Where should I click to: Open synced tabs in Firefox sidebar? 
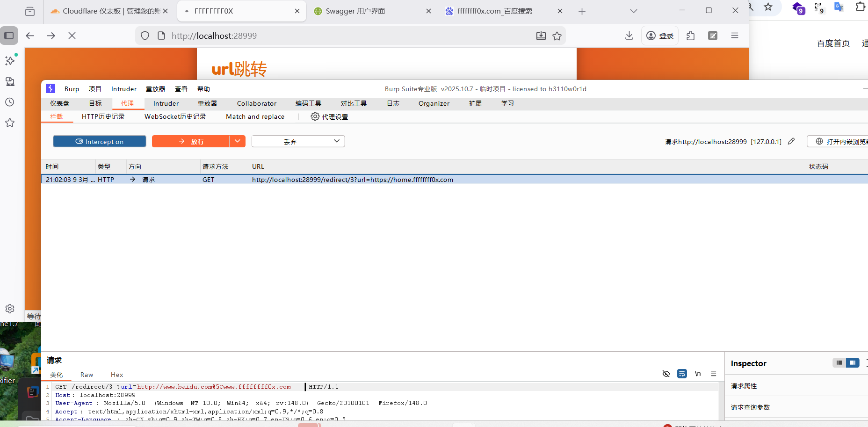10,82
